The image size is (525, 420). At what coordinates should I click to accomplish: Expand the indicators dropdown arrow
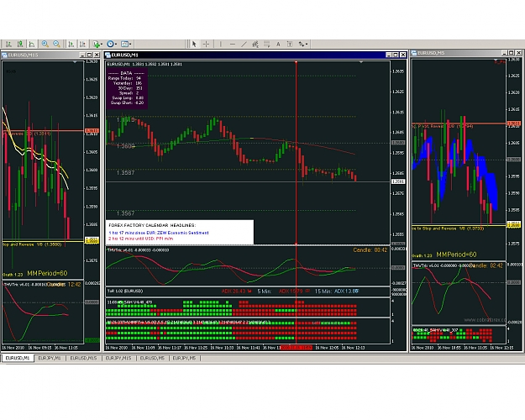[x=102, y=45]
